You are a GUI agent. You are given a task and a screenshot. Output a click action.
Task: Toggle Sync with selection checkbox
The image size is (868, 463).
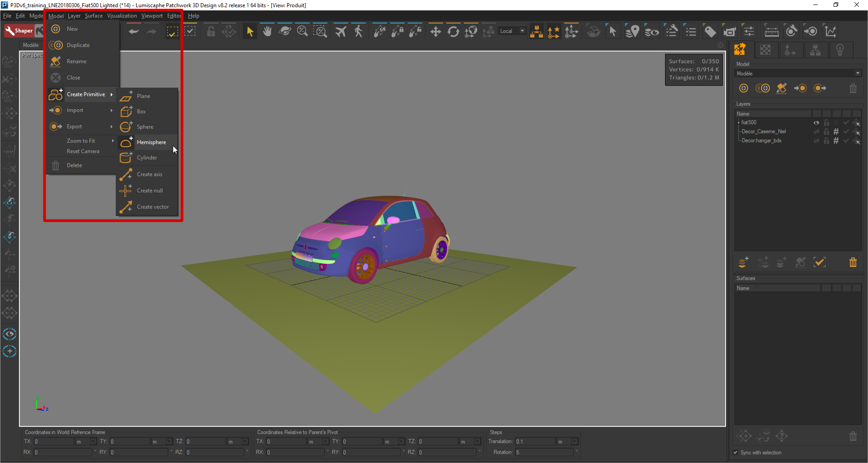tap(736, 453)
